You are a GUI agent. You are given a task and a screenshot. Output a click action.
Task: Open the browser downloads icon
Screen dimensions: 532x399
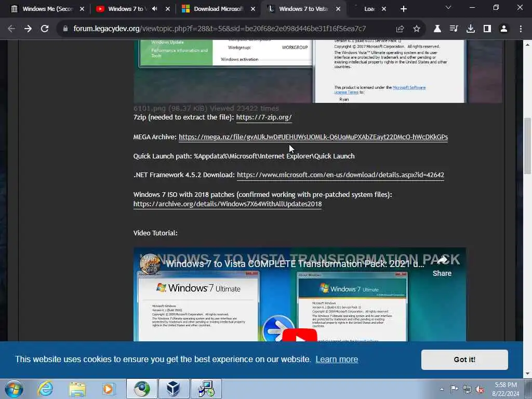(x=471, y=29)
